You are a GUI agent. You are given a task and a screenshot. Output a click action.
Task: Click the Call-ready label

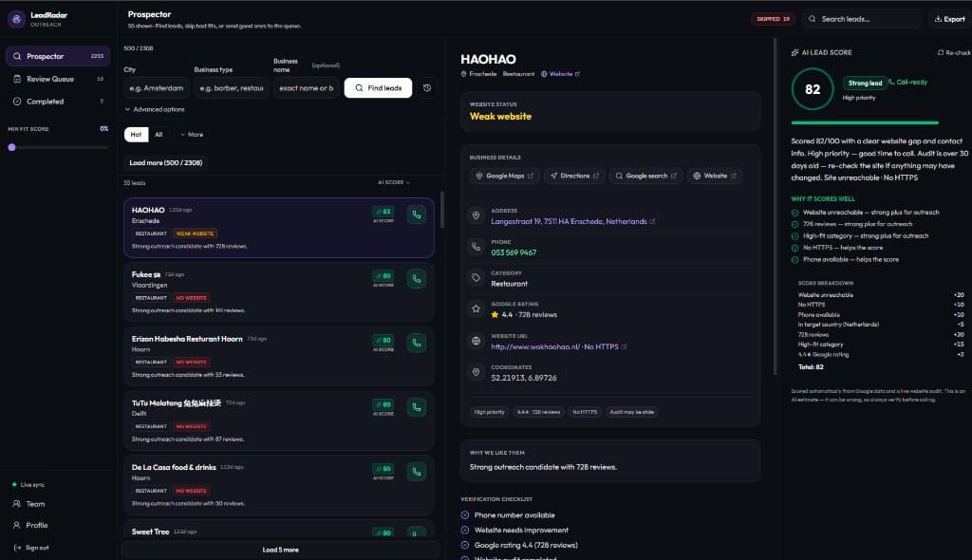point(908,82)
